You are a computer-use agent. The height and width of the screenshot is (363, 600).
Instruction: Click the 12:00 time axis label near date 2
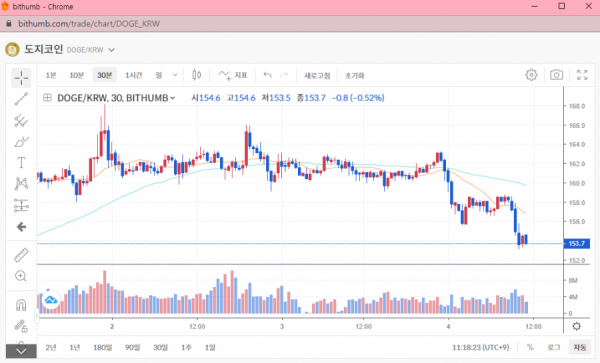pyautogui.click(x=197, y=327)
